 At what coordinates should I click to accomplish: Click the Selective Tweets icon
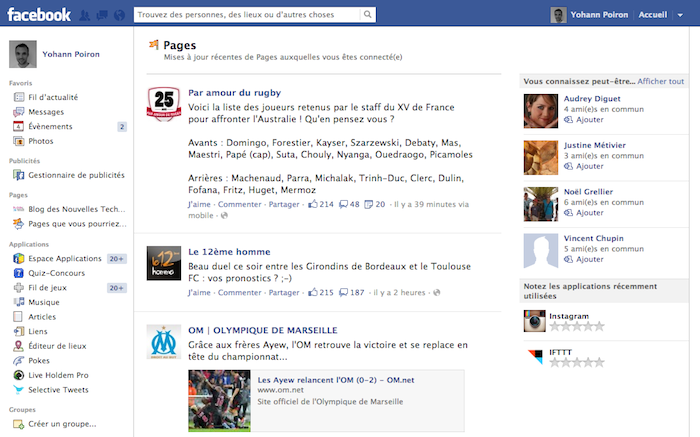tap(19, 390)
